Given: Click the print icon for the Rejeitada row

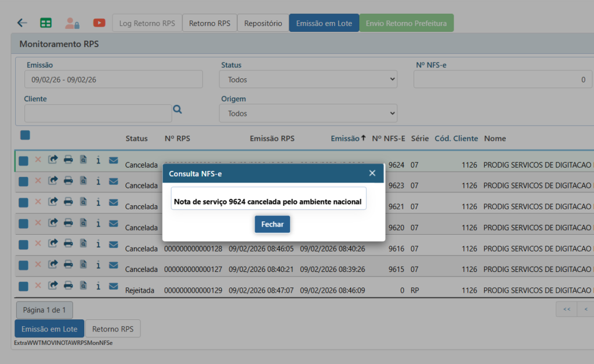Looking at the screenshot, I should [68, 286].
